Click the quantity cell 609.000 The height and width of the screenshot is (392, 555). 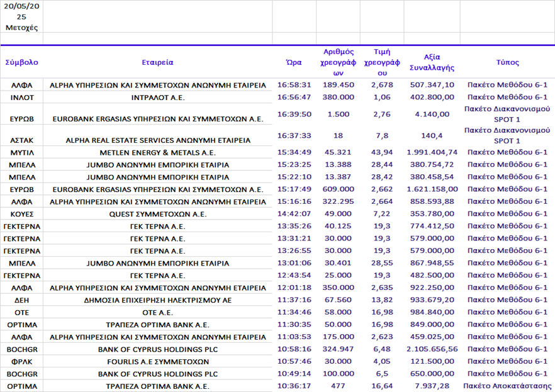coord(338,189)
